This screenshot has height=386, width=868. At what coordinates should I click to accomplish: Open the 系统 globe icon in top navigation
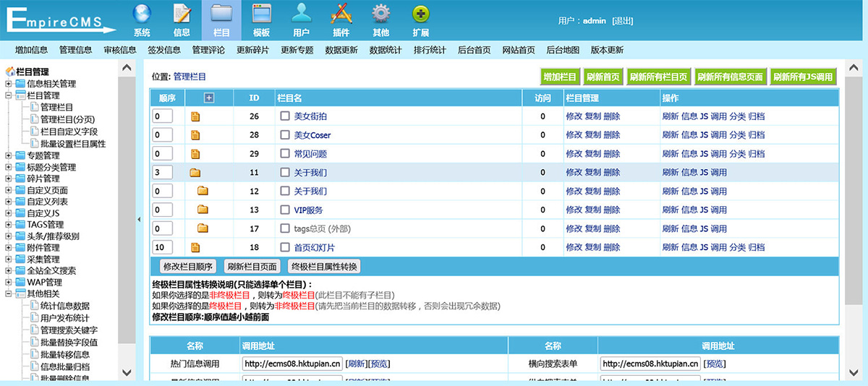tap(142, 14)
